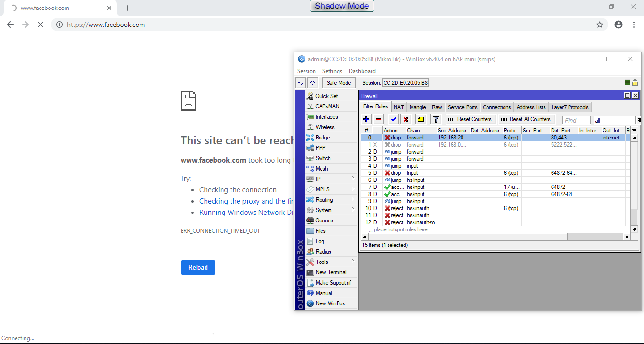644x344 pixels.
Task: Switch to the NAT tab
Action: tap(399, 107)
